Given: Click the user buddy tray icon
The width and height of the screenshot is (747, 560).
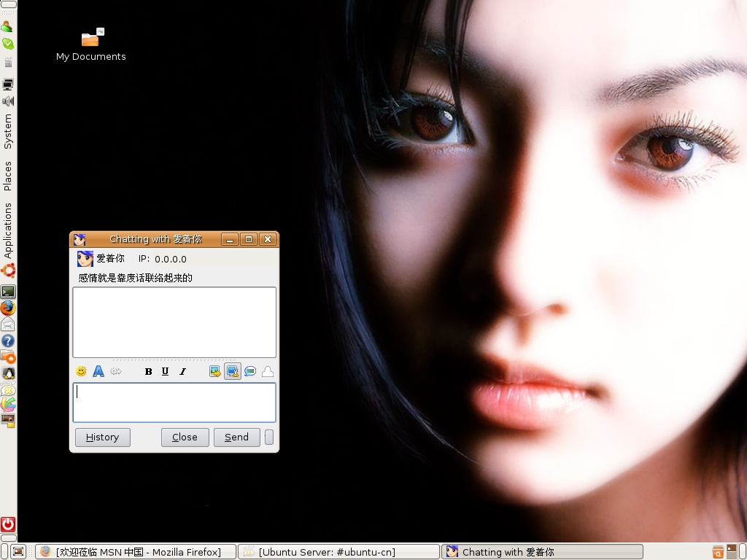Looking at the screenshot, I should [x=7, y=26].
